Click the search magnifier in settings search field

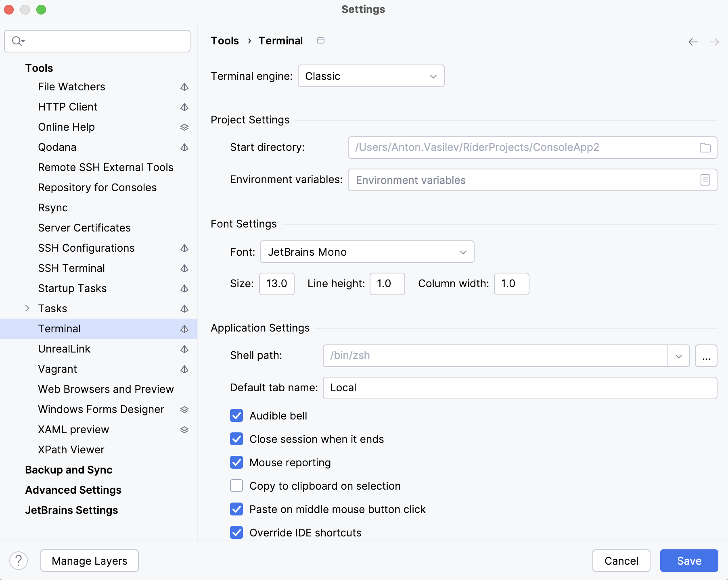(17, 41)
